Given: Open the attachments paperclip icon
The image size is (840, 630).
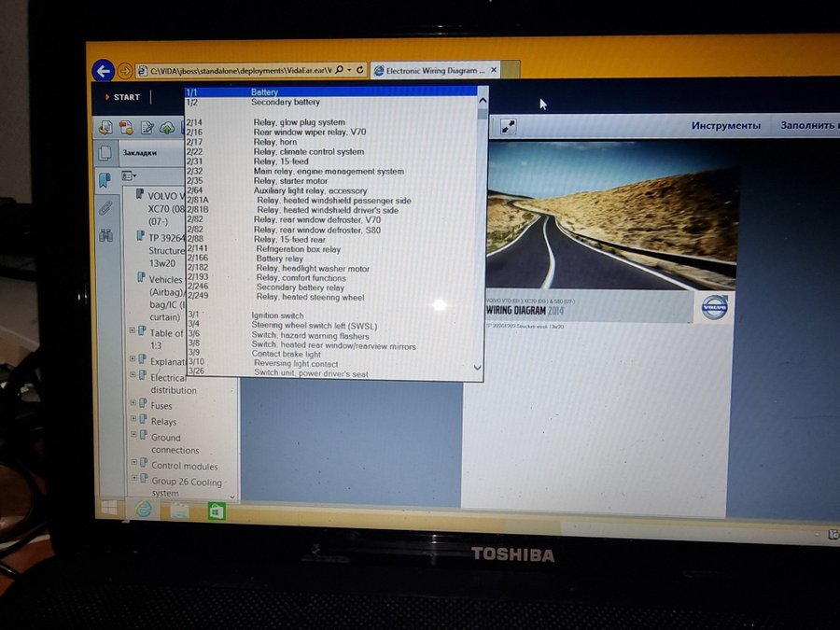Looking at the screenshot, I should pyautogui.click(x=105, y=207).
